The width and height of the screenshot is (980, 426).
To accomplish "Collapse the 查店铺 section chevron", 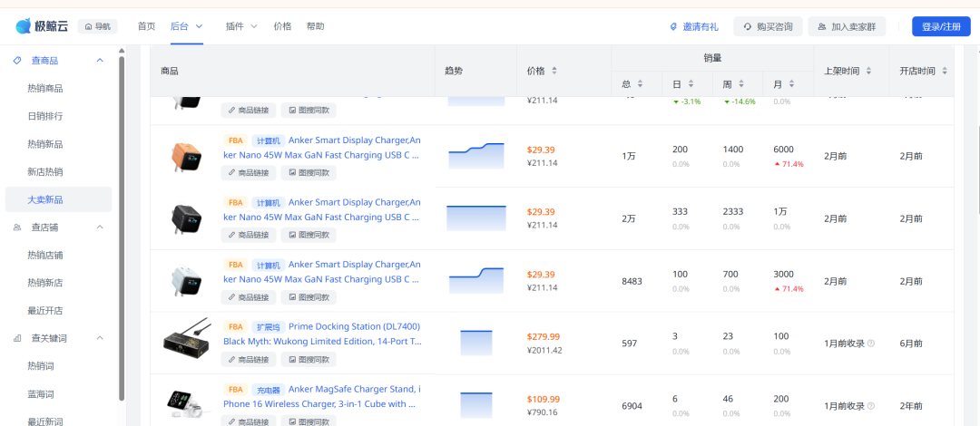I will pos(100,228).
